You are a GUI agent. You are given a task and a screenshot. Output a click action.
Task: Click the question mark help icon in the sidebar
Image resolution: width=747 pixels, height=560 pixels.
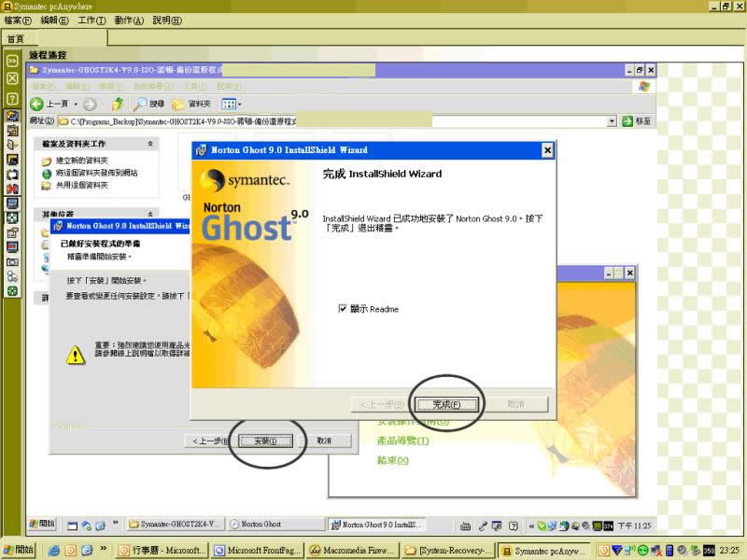pyautogui.click(x=12, y=99)
